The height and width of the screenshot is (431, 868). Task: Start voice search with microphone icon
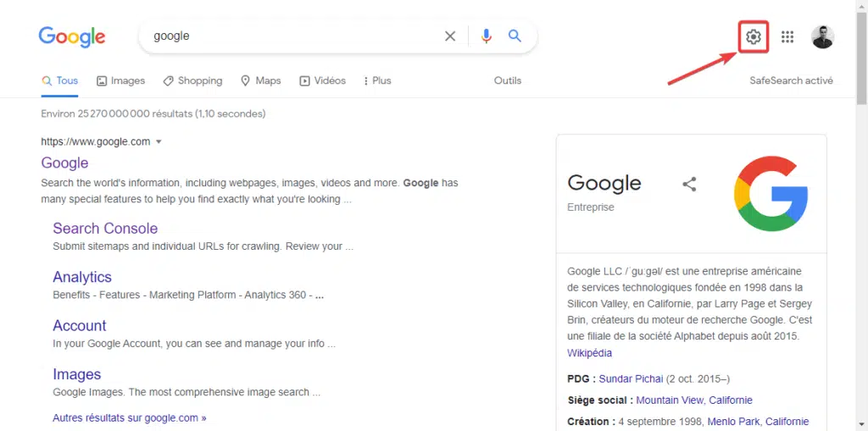tap(486, 36)
